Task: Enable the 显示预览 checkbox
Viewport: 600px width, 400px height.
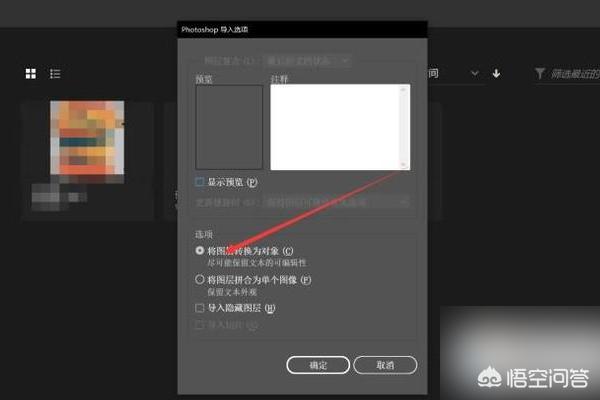Action: [x=200, y=183]
